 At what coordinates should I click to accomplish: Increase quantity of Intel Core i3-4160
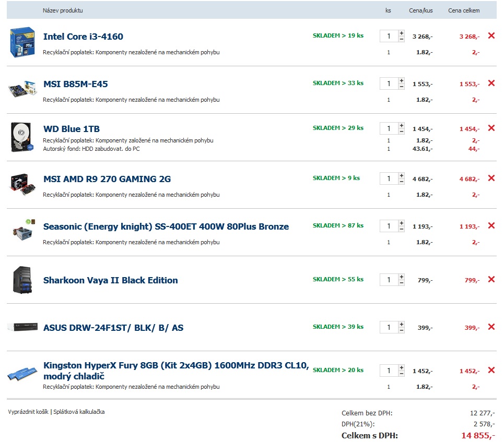pos(402,33)
